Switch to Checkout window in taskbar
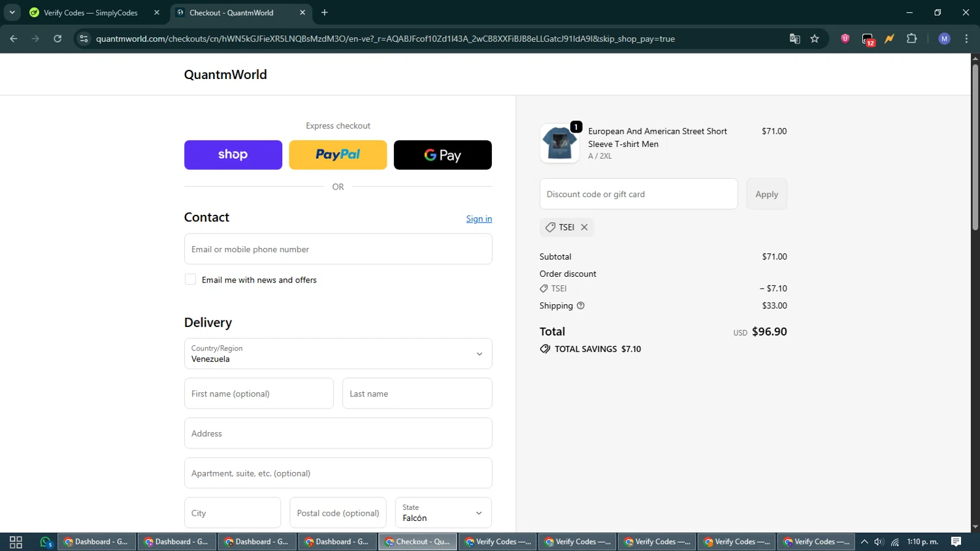The width and height of the screenshot is (980, 551). (x=417, y=542)
